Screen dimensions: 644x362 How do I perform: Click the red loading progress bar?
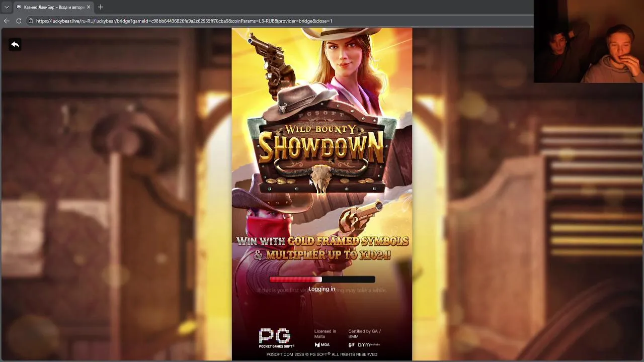[x=322, y=280]
